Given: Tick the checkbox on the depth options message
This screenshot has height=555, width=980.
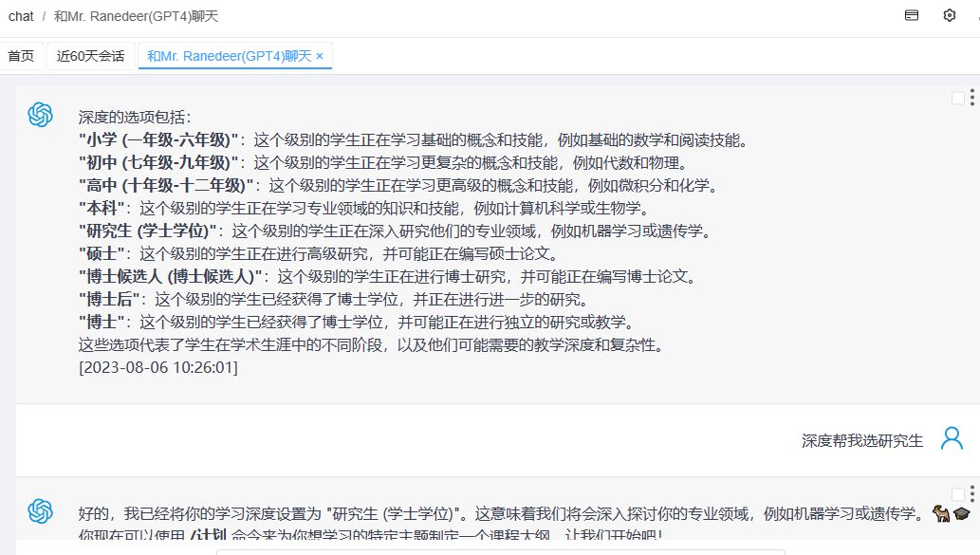Looking at the screenshot, I should click(x=957, y=98).
